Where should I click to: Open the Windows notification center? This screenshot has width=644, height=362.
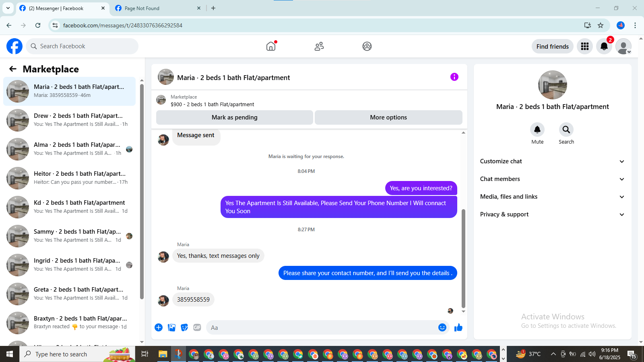pyautogui.click(x=632, y=354)
